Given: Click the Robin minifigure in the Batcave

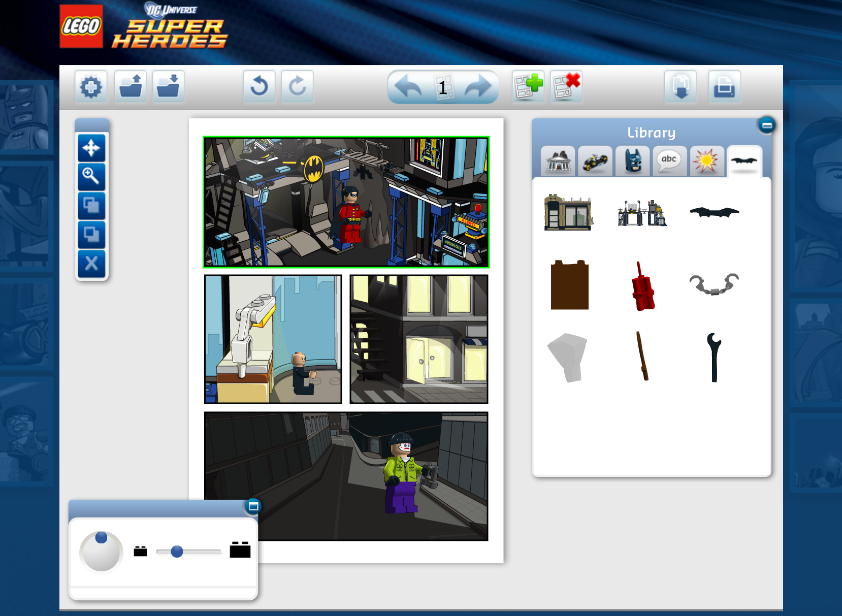Looking at the screenshot, I should [350, 215].
